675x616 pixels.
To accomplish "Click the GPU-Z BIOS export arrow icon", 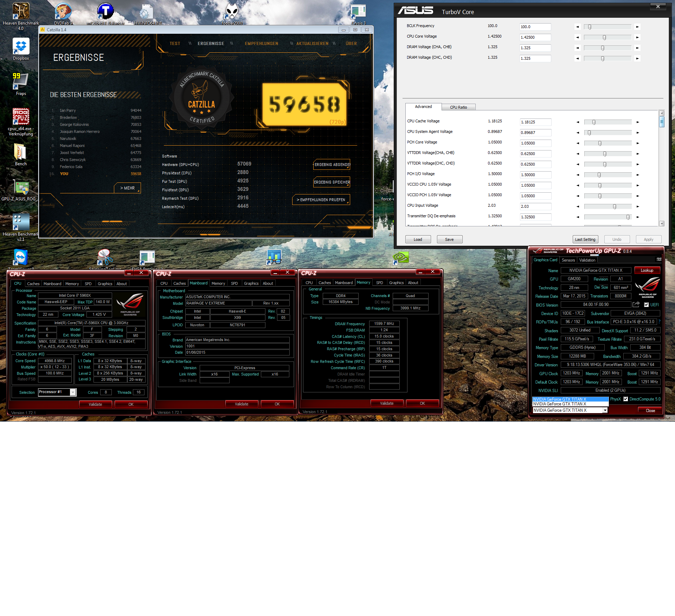I will (x=636, y=304).
